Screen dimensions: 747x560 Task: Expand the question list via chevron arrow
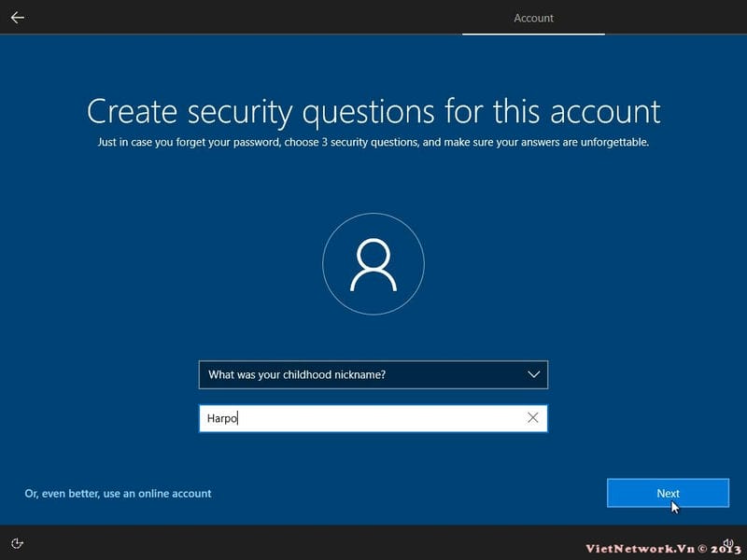(x=533, y=375)
